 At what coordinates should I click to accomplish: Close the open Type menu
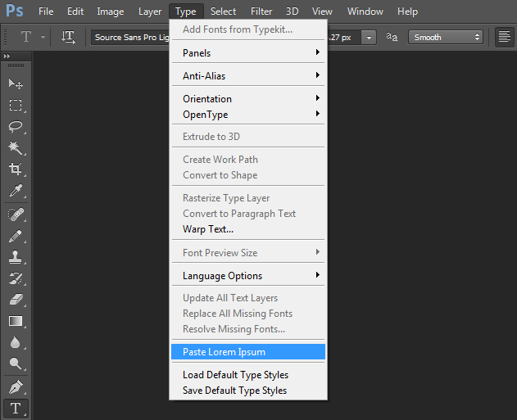click(x=186, y=11)
